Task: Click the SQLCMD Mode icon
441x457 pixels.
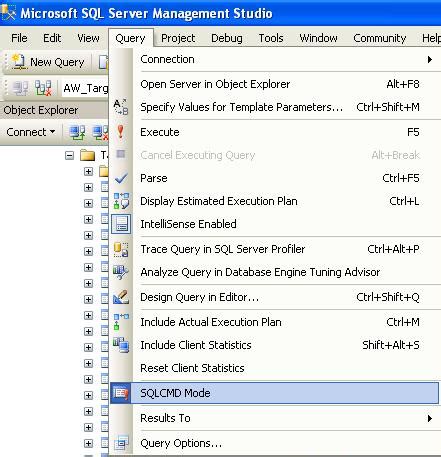Action: click(120, 393)
